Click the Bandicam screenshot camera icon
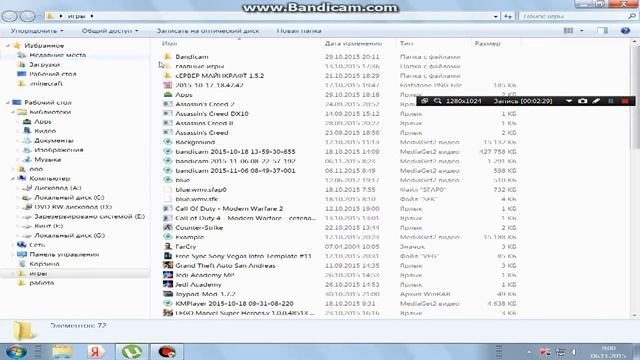Viewport: 640px width, 360px height. (582, 101)
